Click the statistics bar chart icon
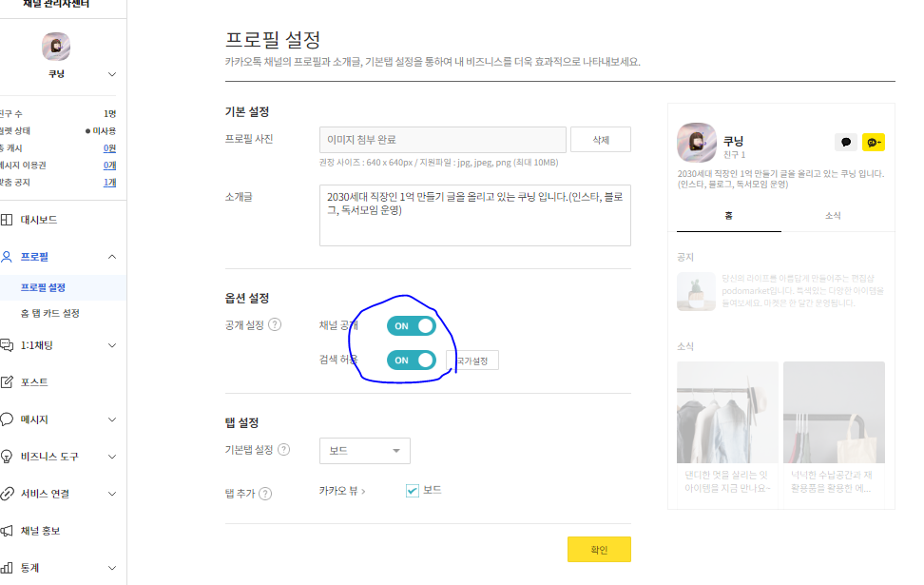 (7, 568)
